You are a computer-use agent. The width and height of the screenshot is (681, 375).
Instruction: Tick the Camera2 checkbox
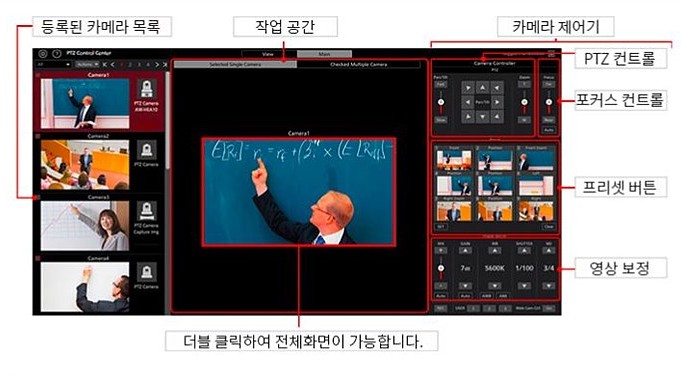tap(38, 136)
